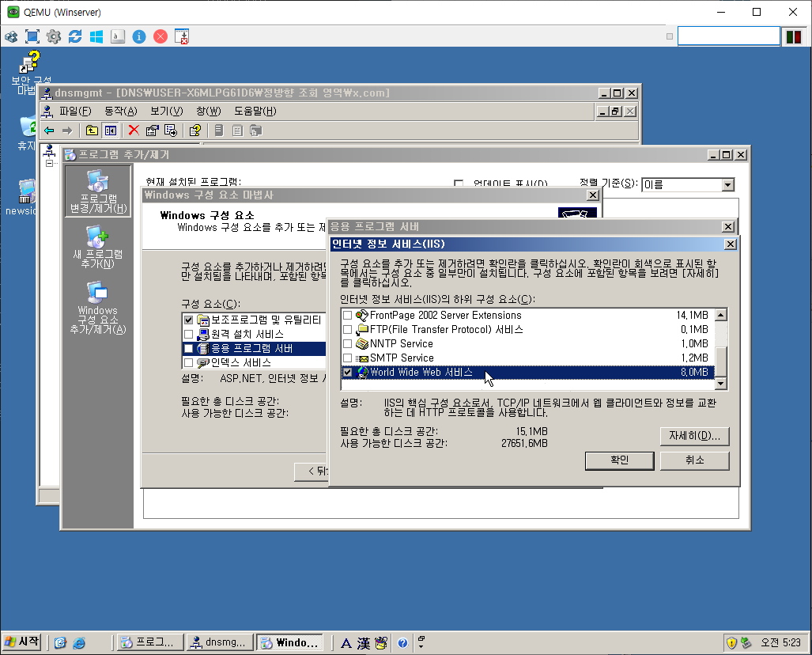Select 인덱스 서비스 list row text
812x655 pixels.
[241, 363]
